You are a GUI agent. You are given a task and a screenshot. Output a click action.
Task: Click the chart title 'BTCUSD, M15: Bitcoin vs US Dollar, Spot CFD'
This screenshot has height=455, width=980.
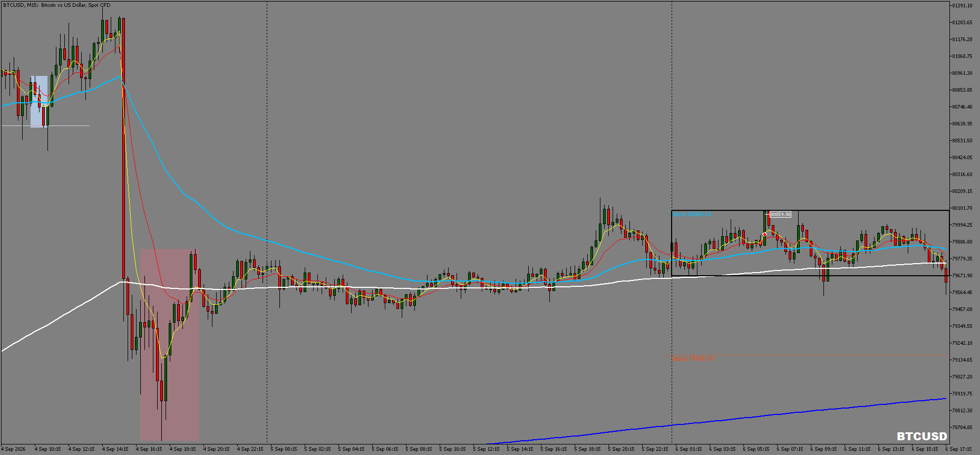click(57, 5)
